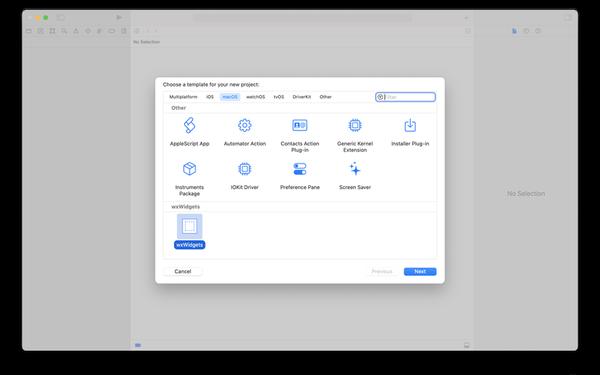Select the wxWidgets project template
600x375 pixels.
(189, 232)
